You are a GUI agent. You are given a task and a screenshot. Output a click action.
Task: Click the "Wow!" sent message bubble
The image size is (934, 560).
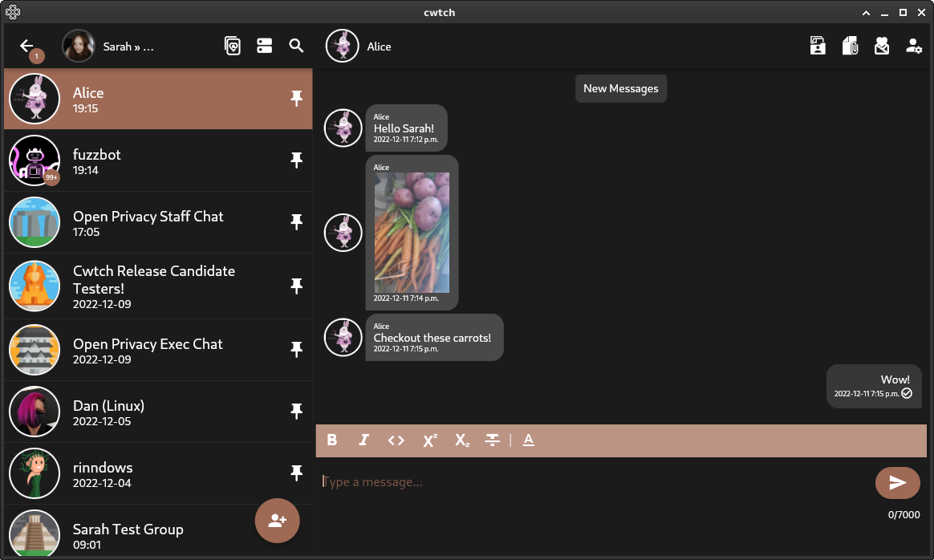coord(874,386)
